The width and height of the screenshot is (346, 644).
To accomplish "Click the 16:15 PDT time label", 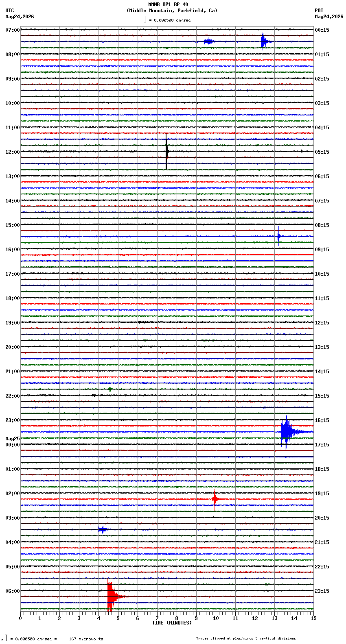I will tap(322, 420).
